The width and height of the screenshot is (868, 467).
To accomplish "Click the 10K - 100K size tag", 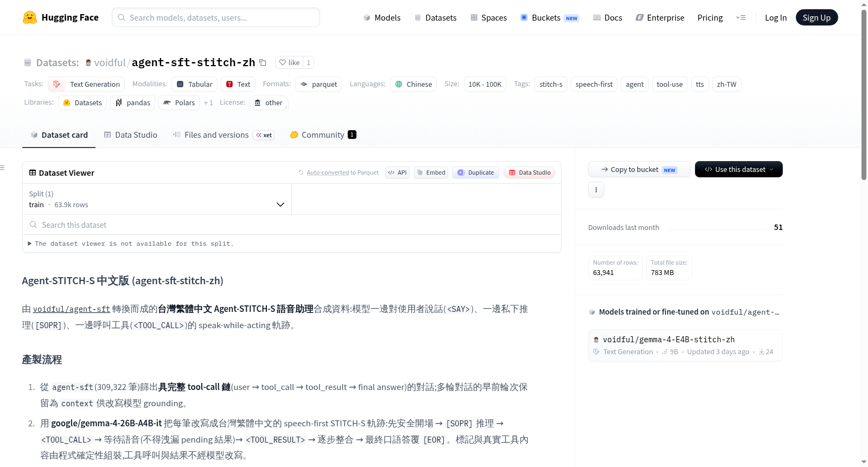I will (485, 84).
